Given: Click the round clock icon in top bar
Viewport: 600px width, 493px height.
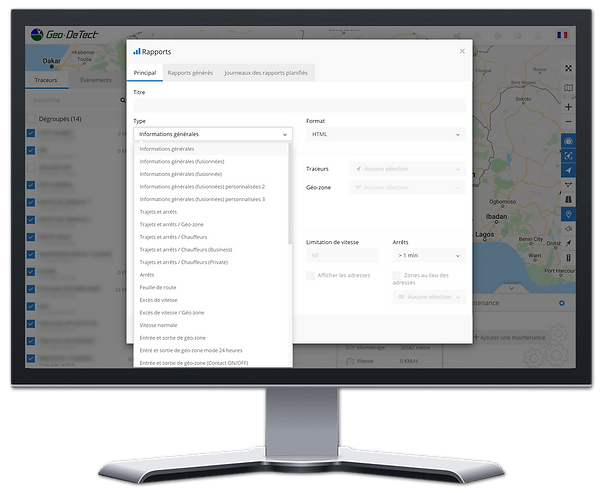Looking at the screenshot, I should pos(497,36).
